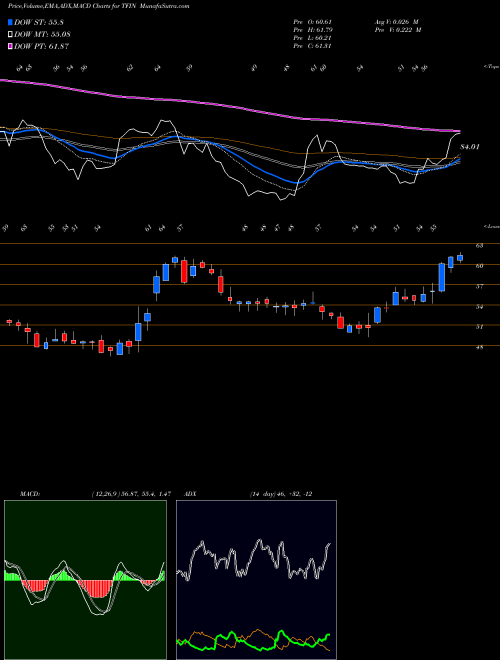Viewport: 500px width, 660px height.
Task: Click the 'Pre L: 60.21' low value
Action: pyautogui.click(x=311, y=38)
